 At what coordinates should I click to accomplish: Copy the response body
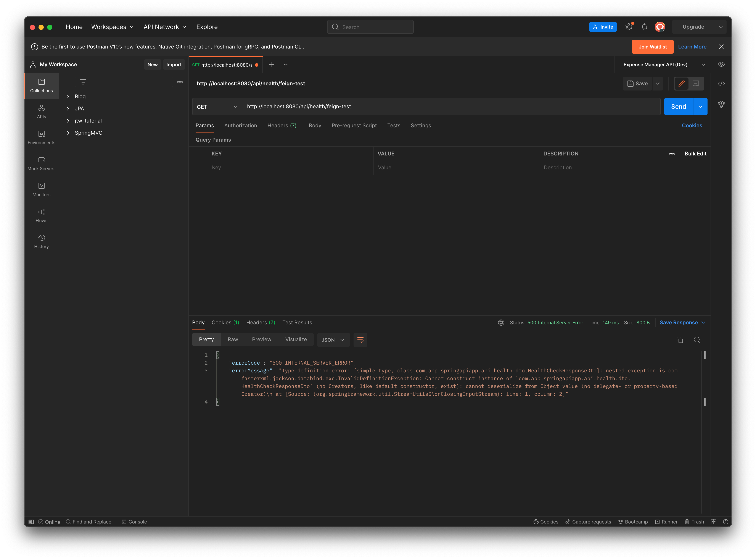tap(680, 340)
